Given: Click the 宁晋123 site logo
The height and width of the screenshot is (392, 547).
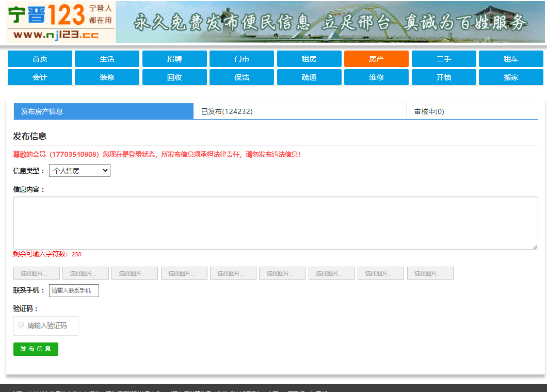Looking at the screenshot, I should pos(61,22).
